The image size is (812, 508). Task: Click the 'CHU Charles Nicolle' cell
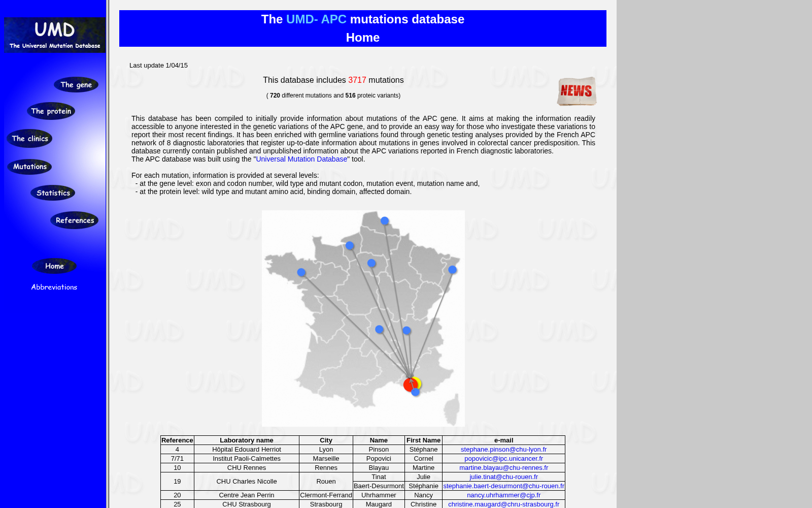pos(247,482)
